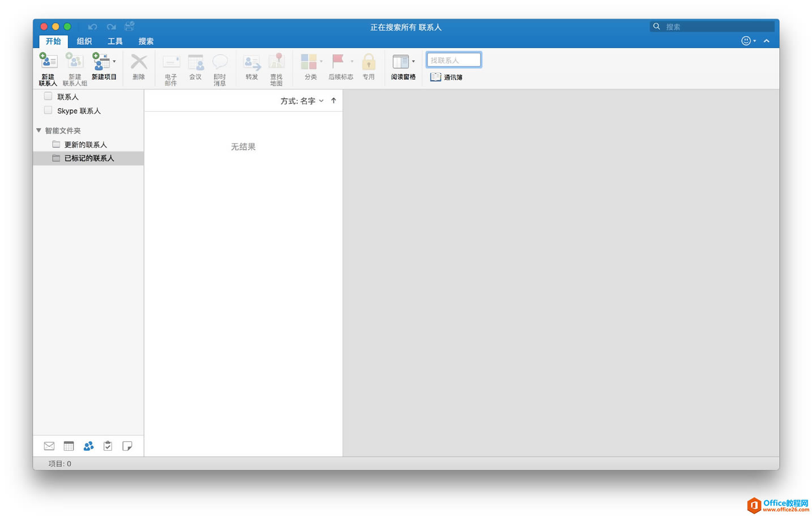Switch to the 工具 ribbon tab
Image resolution: width=812 pixels, height=516 pixels.
pos(115,41)
